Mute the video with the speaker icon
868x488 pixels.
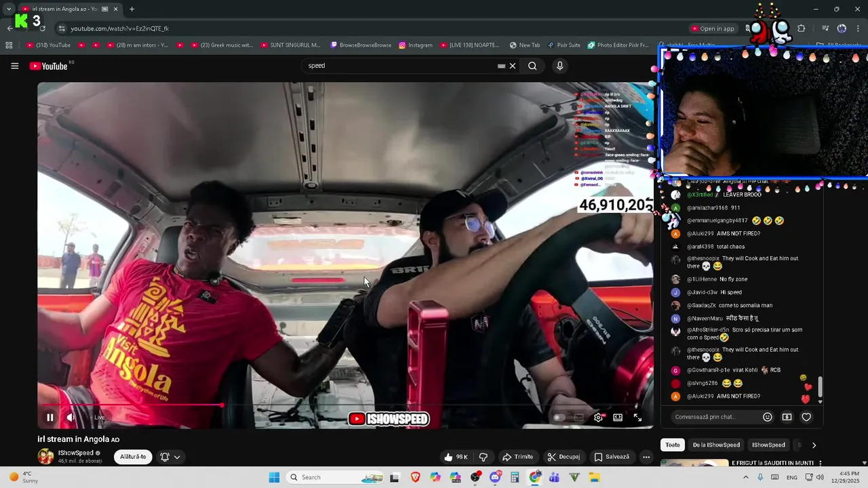70,418
